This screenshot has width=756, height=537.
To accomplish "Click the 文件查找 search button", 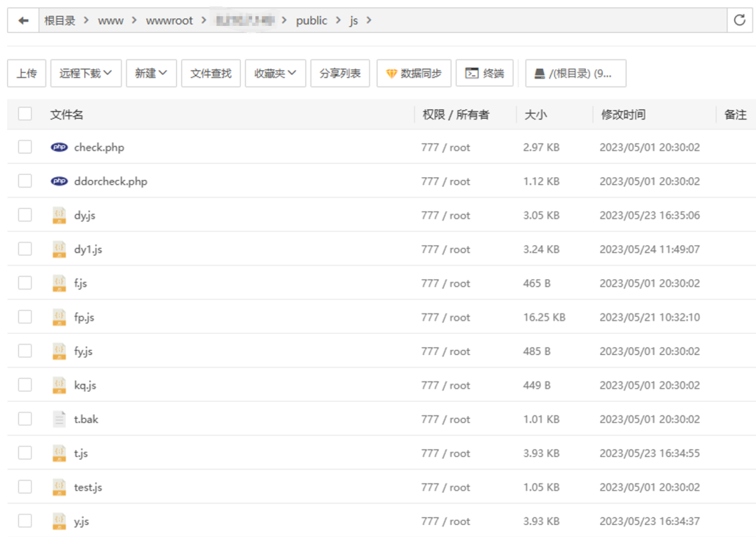I will click(x=211, y=74).
